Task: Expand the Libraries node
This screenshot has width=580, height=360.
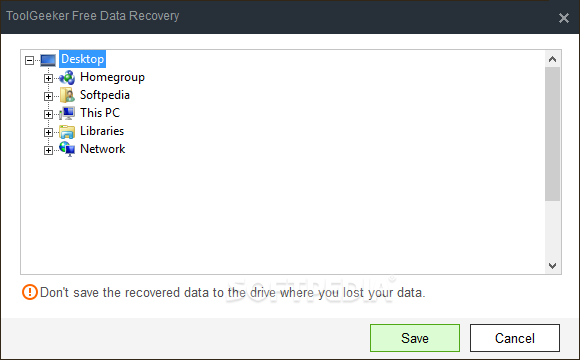Action: point(48,132)
